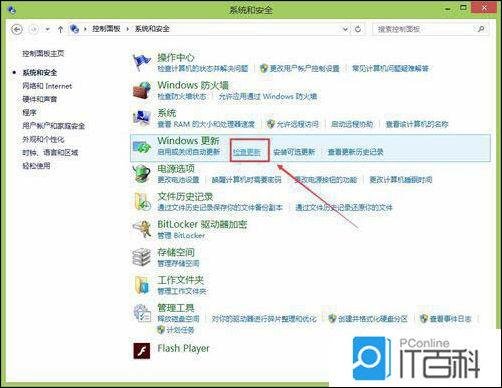Open the Windows 更新 icon
502x388 pixels.
142,147
